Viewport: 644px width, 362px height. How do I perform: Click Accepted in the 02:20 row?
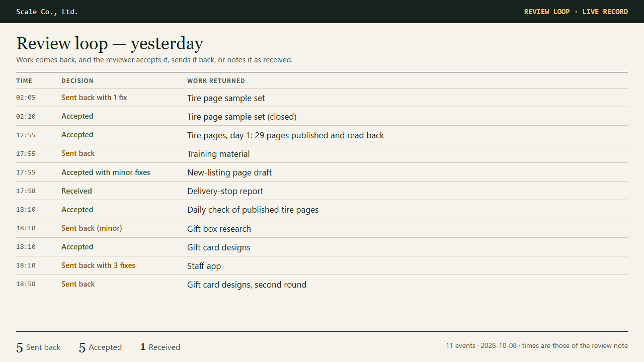coord(77,116)
